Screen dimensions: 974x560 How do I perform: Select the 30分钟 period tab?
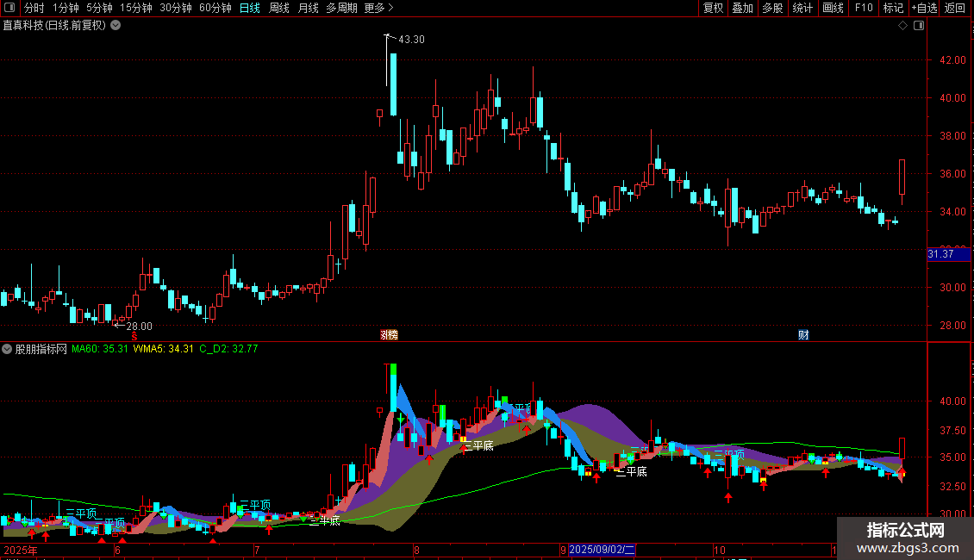176,8
